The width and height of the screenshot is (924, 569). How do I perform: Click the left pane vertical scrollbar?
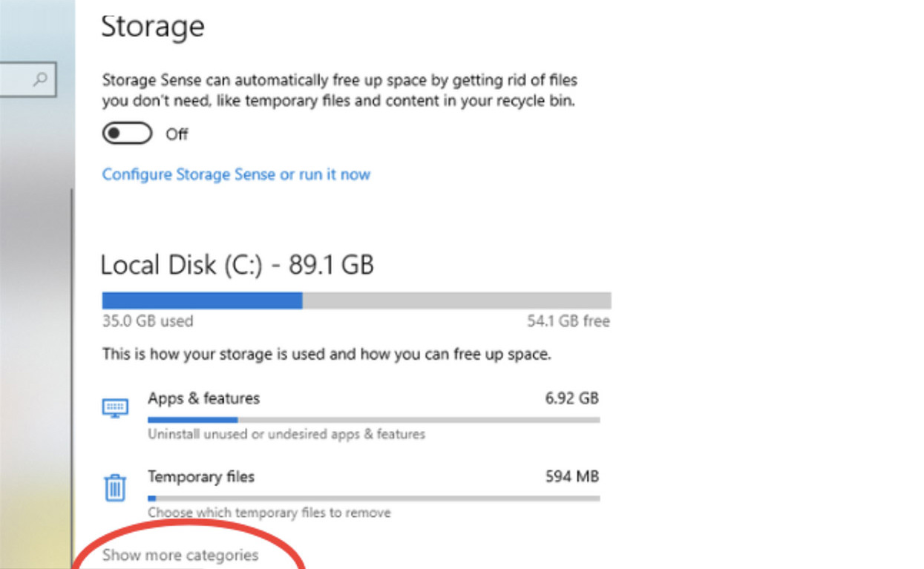coord(73,378)
